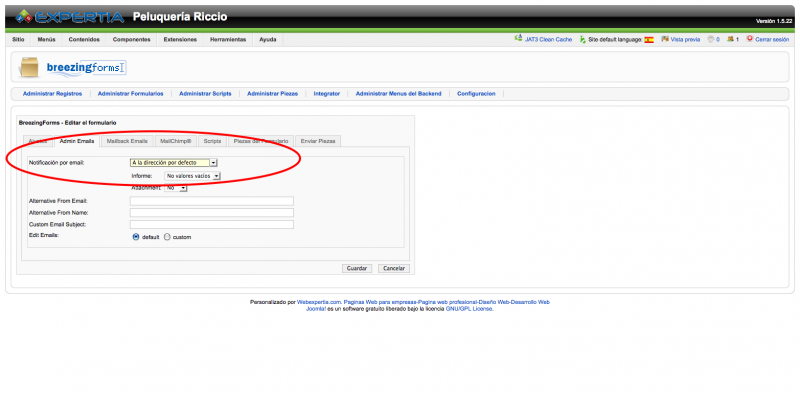The height and width of the screenshot is (399, 800).
Task: Click the Site default language icon
Action: click(x=583, y=39)
